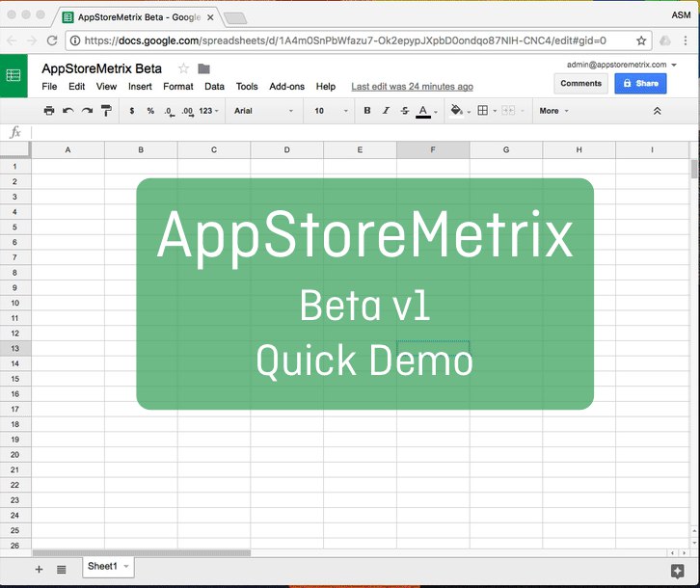Viewport: 700px width, 588px height.
Task: Undo the last action
Action: point(68,111)
